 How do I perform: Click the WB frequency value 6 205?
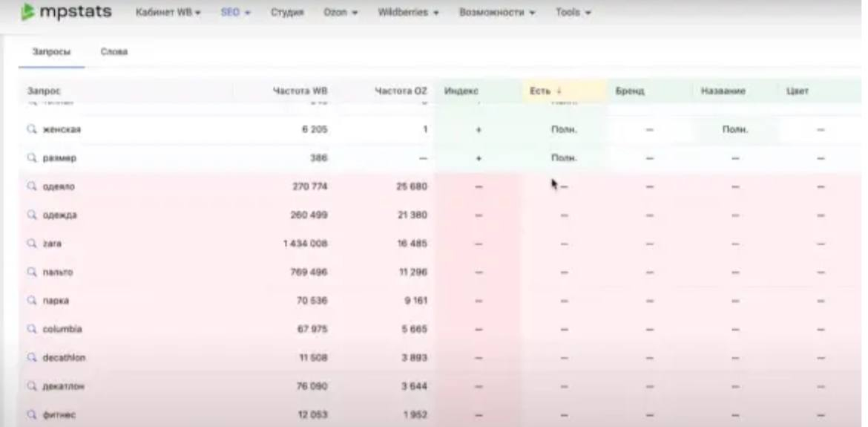(314, 129)
